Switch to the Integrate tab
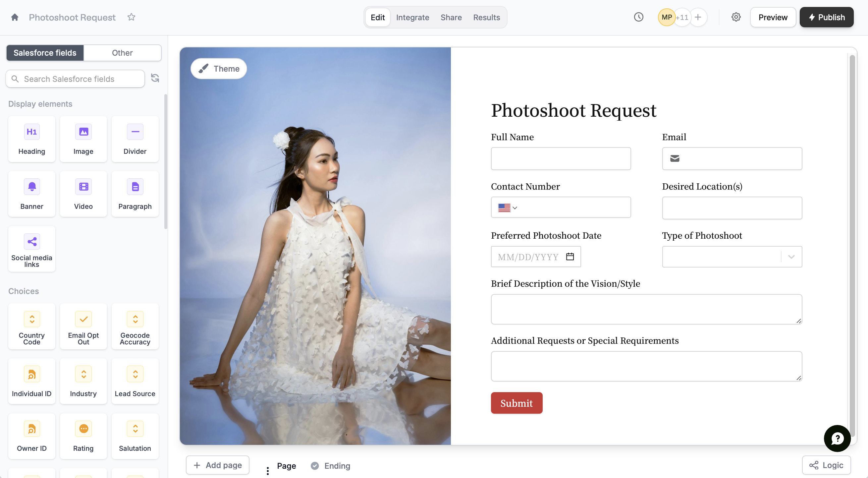Screen dimensions: 868x478 point(412,17)
